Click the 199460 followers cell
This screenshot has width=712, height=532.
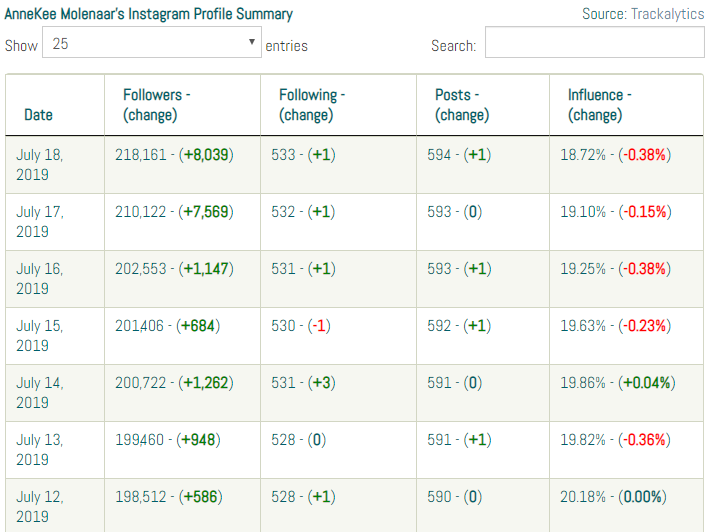[x=168, y=440]
